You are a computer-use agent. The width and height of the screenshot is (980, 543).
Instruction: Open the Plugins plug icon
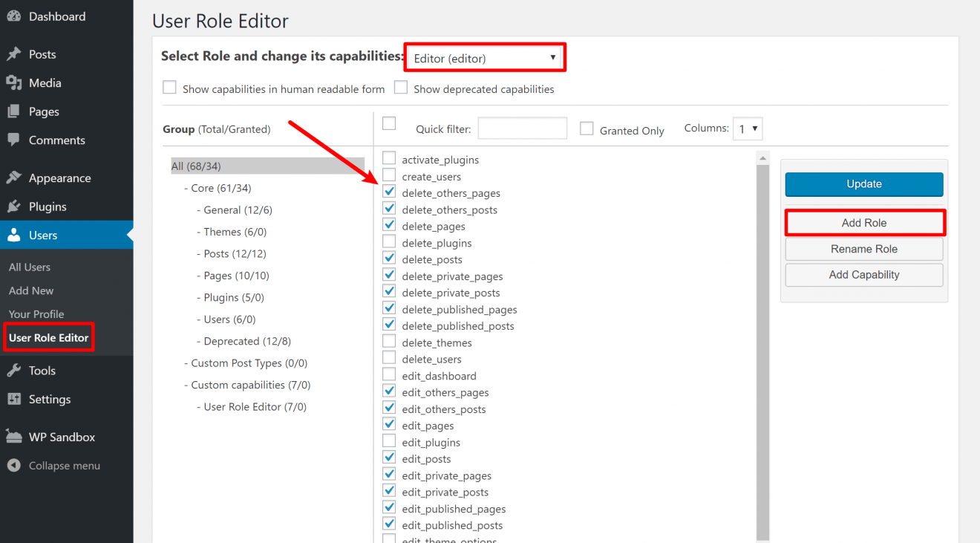(x=16, y=207)
